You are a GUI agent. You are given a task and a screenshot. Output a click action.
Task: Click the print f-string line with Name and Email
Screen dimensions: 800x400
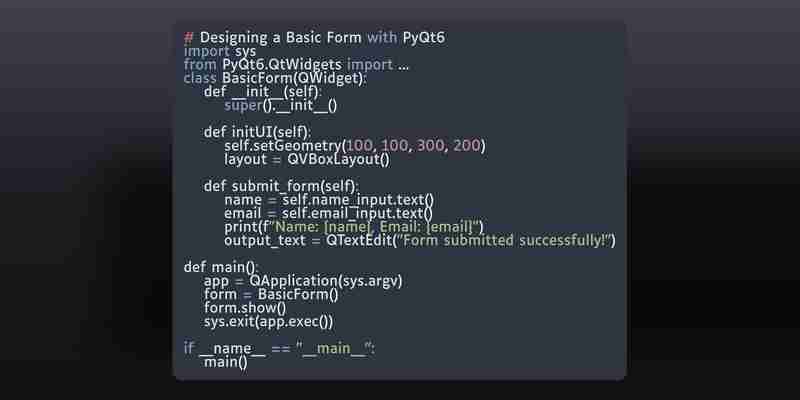pos(354,227)
